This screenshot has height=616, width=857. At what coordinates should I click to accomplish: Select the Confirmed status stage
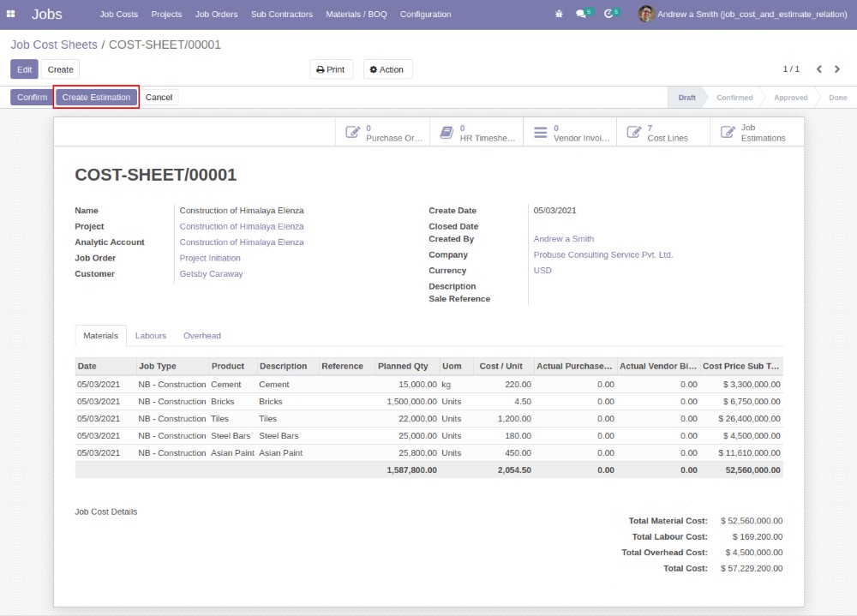point(734,98)
